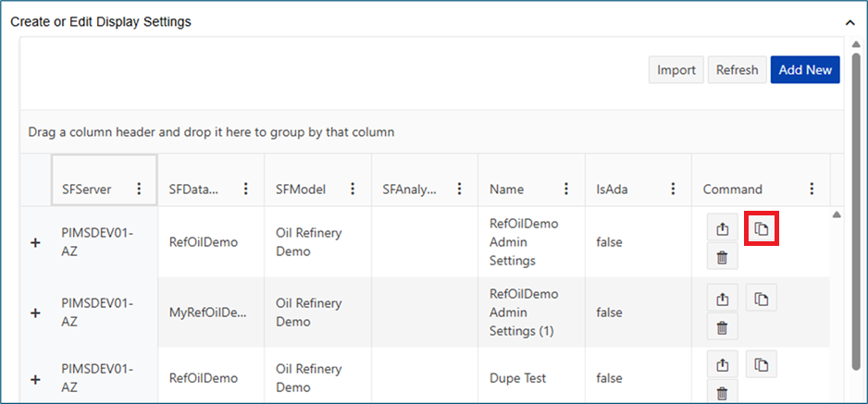Open the SFServer column options menu
Screen dimensions: 868x404
139,189
